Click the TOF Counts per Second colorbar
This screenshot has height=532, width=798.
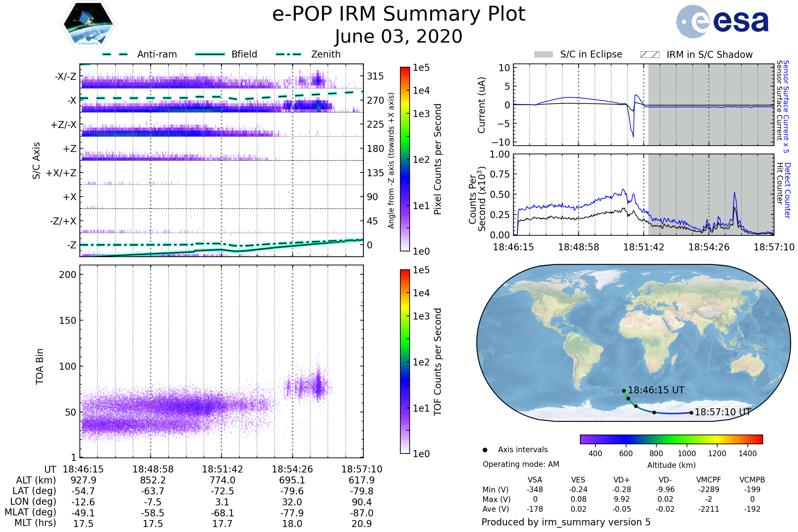[x=405, y=362]
